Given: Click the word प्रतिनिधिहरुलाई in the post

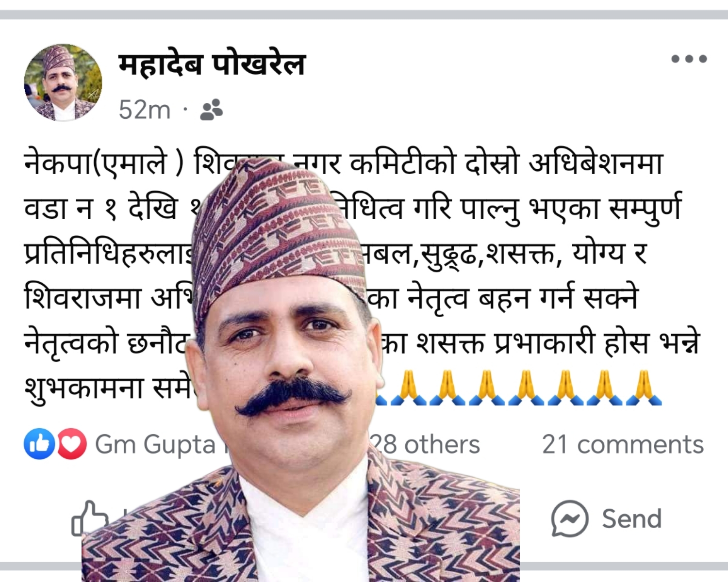Looking at the screenshot, I should pos(109,254).
